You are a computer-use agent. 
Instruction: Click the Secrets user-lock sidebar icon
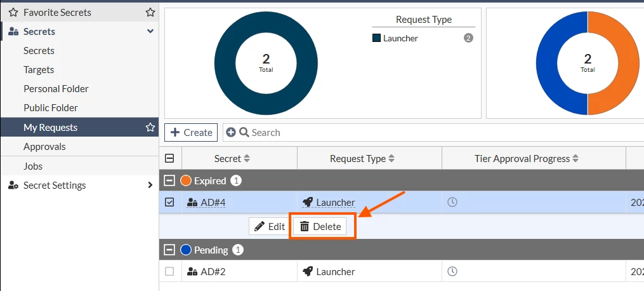[13, 32]
